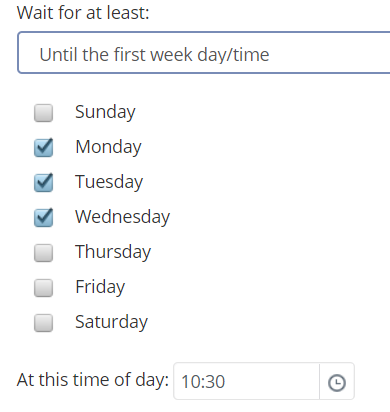Check the Friday checkbox

43,288
